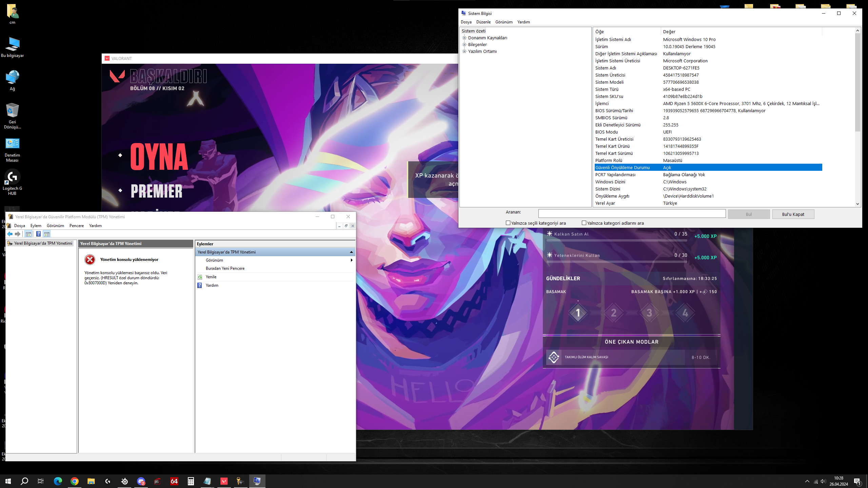This screenshot has height=488, width=868.
Task: Open Denetim Masası desktop icon
Action: pyautogui.click(x=12, y=149)
